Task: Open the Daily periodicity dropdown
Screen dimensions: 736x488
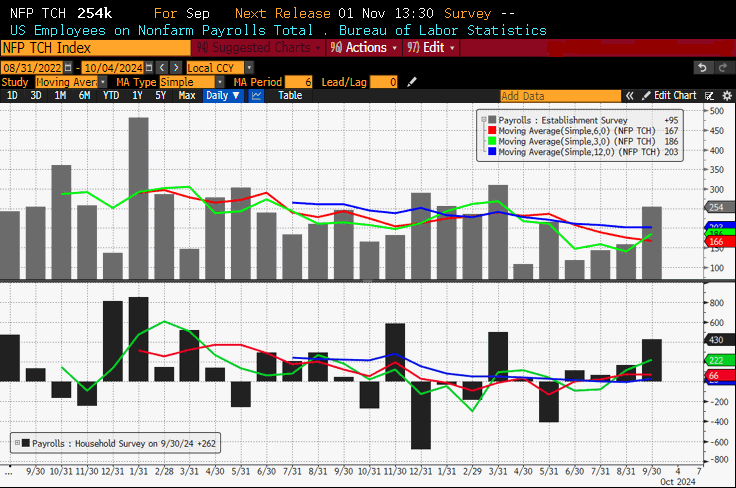Action: (x=222, y=96)
